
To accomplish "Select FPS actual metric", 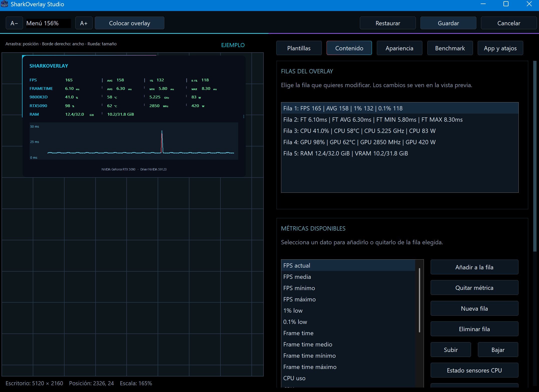I will (x=348, y=265).
